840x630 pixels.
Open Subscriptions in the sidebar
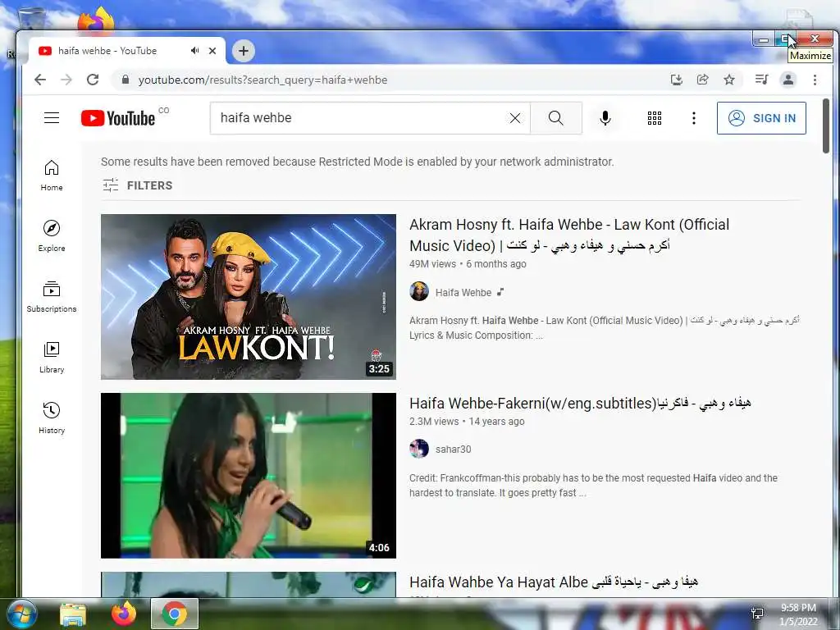pos(52,297)
